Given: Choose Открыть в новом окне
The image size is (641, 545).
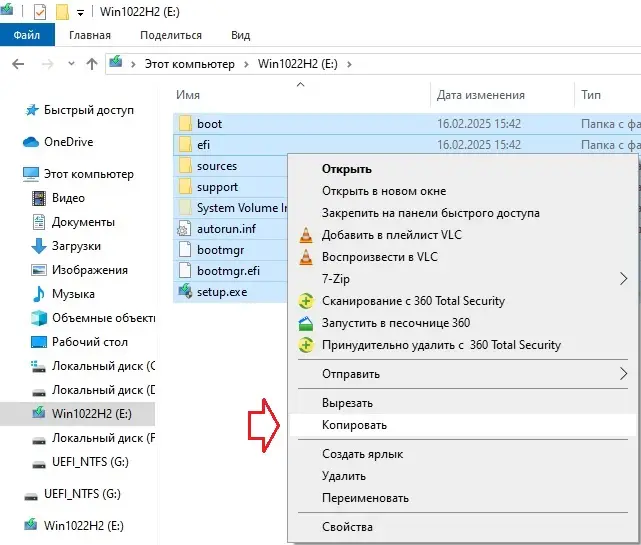Looking at the screenshot, I should [x=462, y=191].
